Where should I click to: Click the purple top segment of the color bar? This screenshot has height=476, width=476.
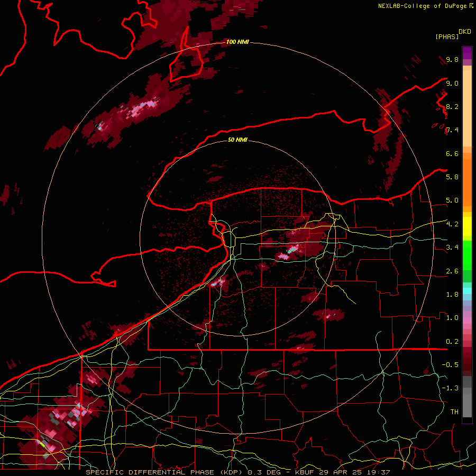[x=467, y=53]
